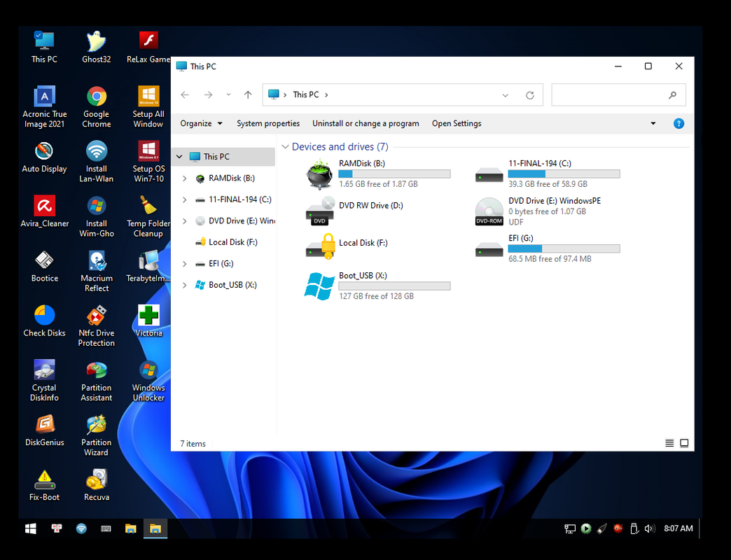Viewport: 731px width, 560px height.
Task: Click the Setup OS Win7-10 icon
Action: 148,162
